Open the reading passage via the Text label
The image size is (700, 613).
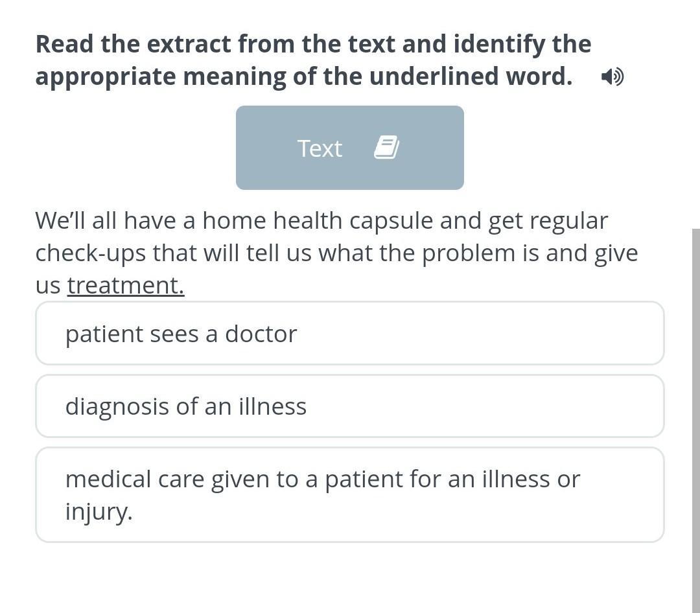pyautogui.click(x=320, y=148)
